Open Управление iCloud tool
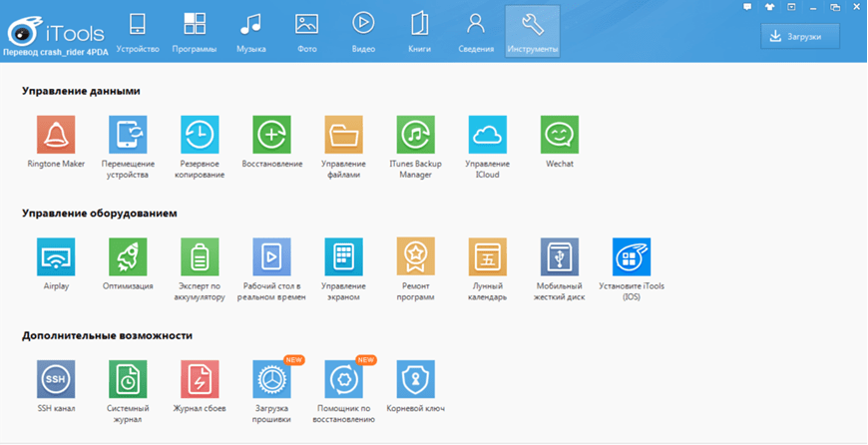The width and height of the screenshot is (868, 445). [x=487, y=135]
